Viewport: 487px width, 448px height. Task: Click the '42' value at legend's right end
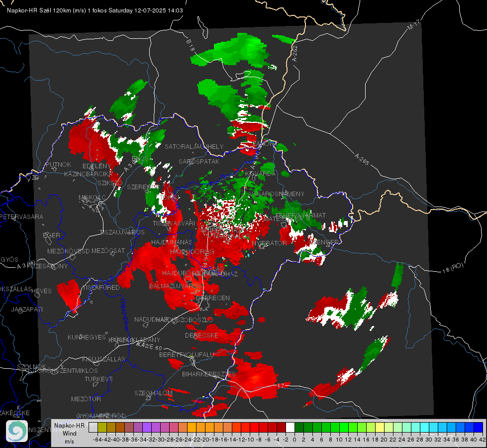482,440
